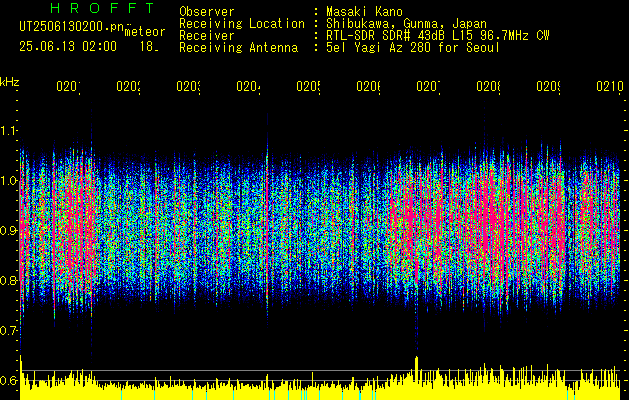Click the number 18 beside the date stamp
This screenshot has height=400, width=629.
pyautogui.click(x=148, y=47)
